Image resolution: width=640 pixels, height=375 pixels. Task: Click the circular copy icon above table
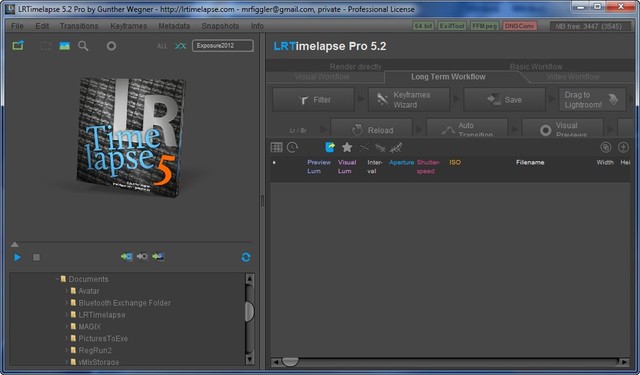(606, 147)
